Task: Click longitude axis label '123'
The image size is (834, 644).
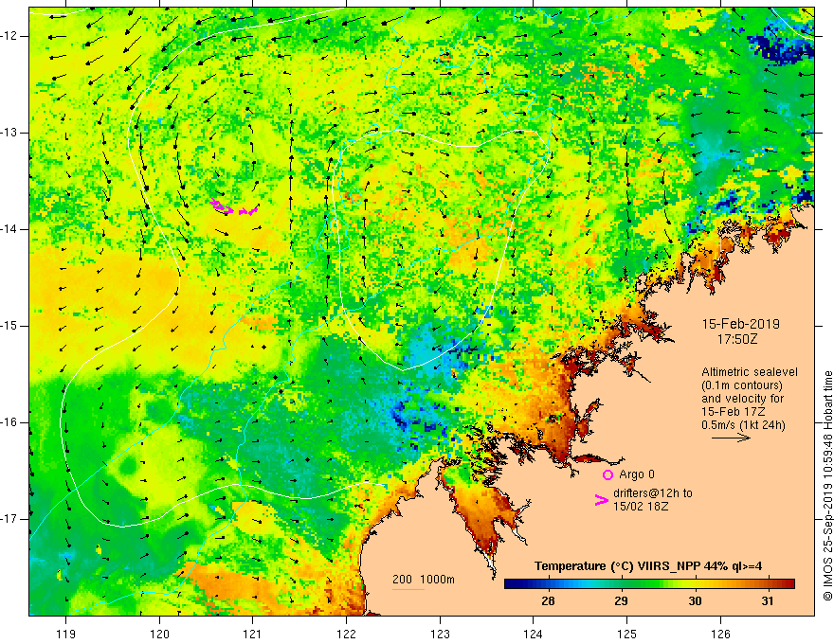Action: [440, 634]
